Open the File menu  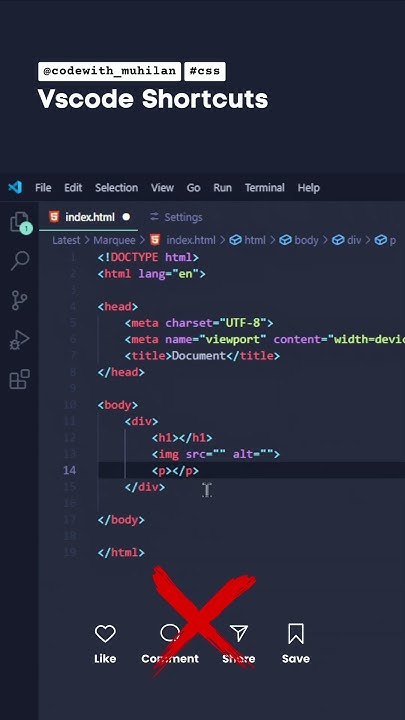point(43,187)
